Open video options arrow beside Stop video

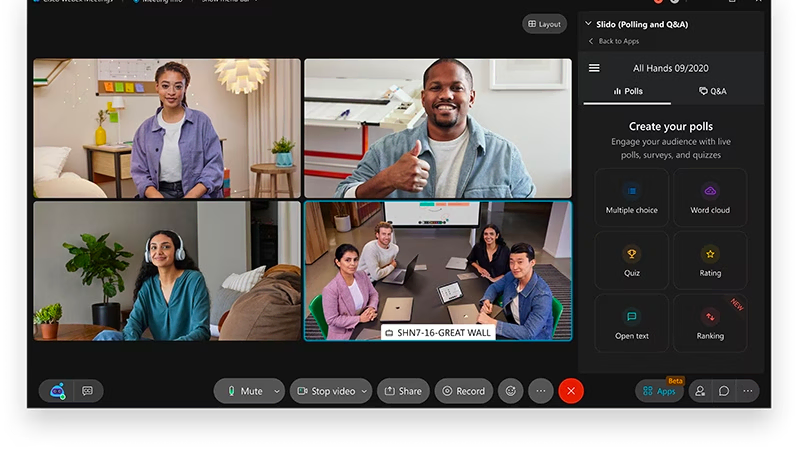364,391
